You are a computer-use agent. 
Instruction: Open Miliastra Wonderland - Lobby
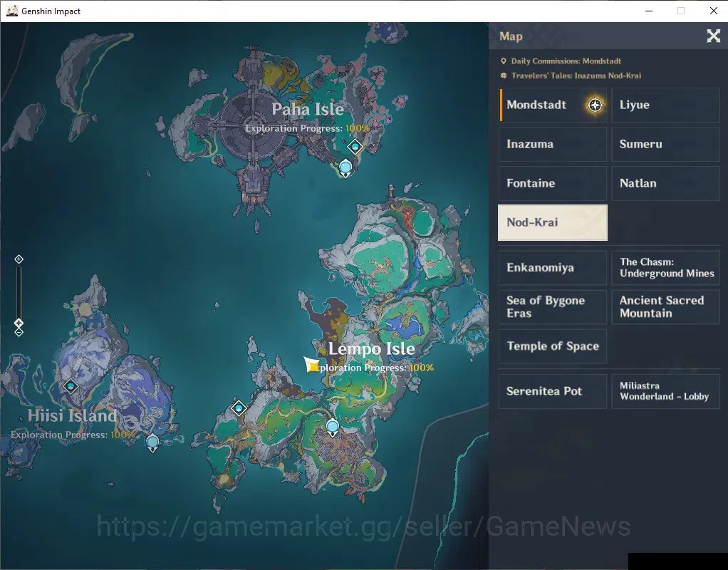coord(665,392)
